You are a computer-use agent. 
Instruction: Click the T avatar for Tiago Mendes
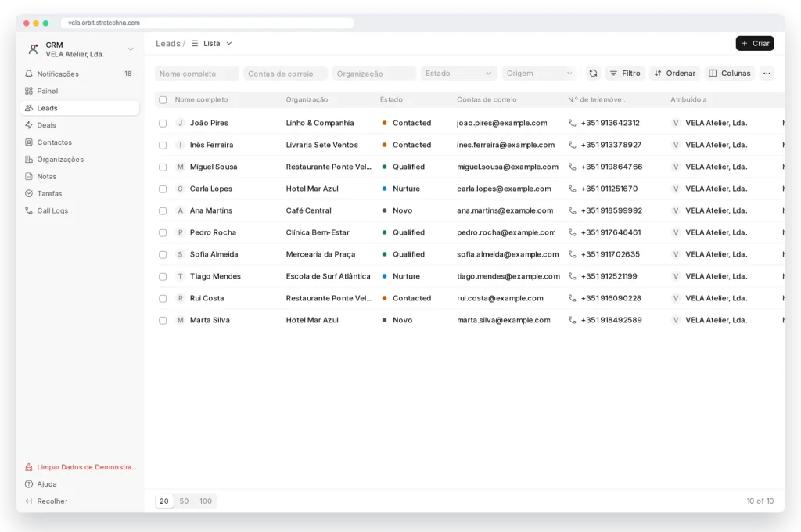coord(181,276)
